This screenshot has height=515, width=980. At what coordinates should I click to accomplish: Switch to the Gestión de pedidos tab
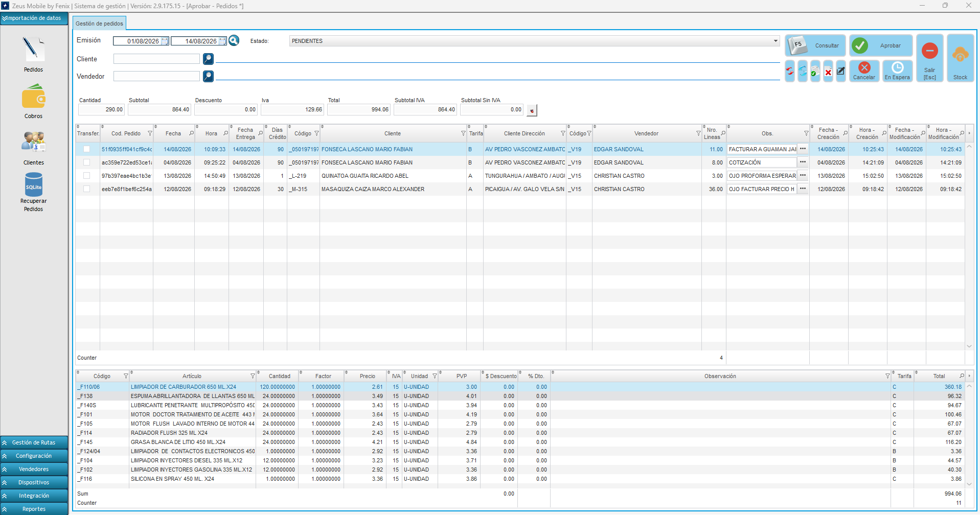(99, 24)
